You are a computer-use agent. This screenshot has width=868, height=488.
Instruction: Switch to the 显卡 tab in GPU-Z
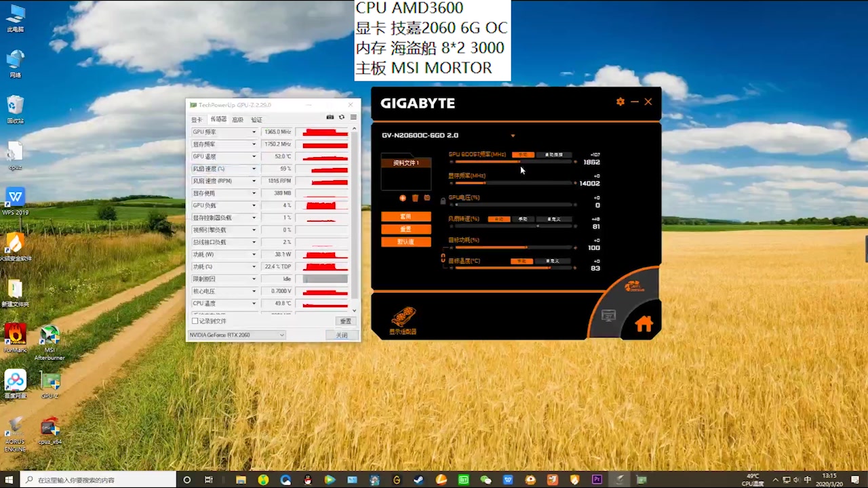tap(197, 119)
